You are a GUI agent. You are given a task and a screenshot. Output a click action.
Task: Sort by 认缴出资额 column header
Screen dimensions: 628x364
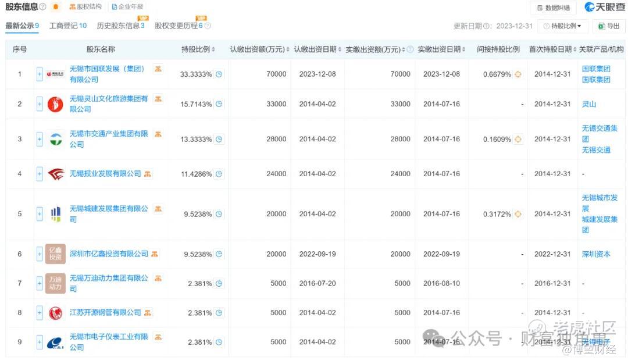(x=259, y=49)
